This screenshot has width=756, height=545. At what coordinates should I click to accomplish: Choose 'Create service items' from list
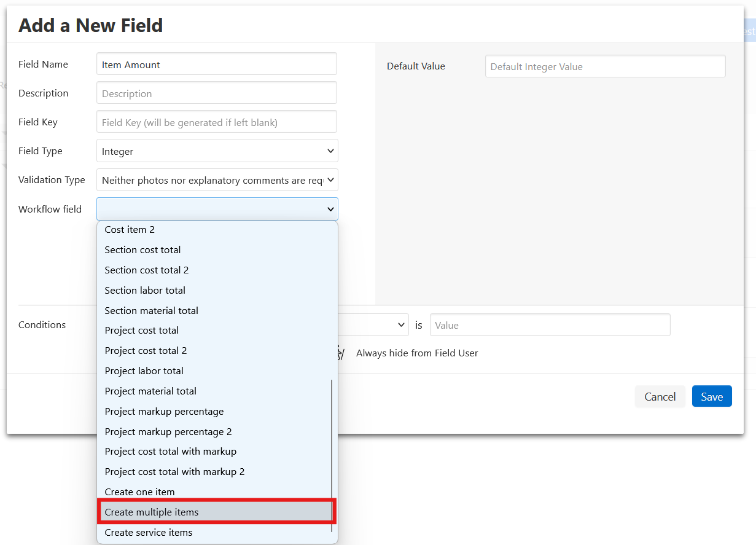[x=215, y=533]
